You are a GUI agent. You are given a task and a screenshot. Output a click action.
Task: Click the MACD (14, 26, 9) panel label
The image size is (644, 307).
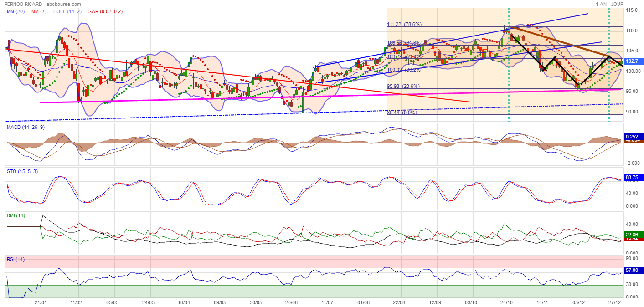[x=26, y=127]
